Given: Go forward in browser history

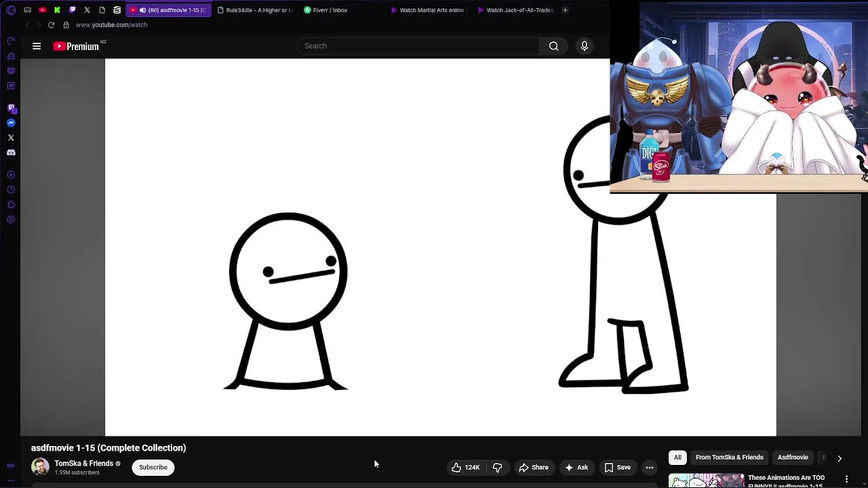Looking at the screenshot, I should (x=39, y=25).
